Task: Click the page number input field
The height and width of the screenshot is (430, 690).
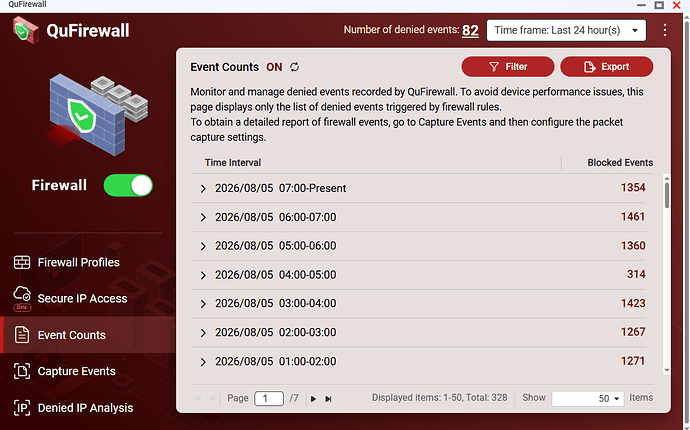Action: pos(269,398)
